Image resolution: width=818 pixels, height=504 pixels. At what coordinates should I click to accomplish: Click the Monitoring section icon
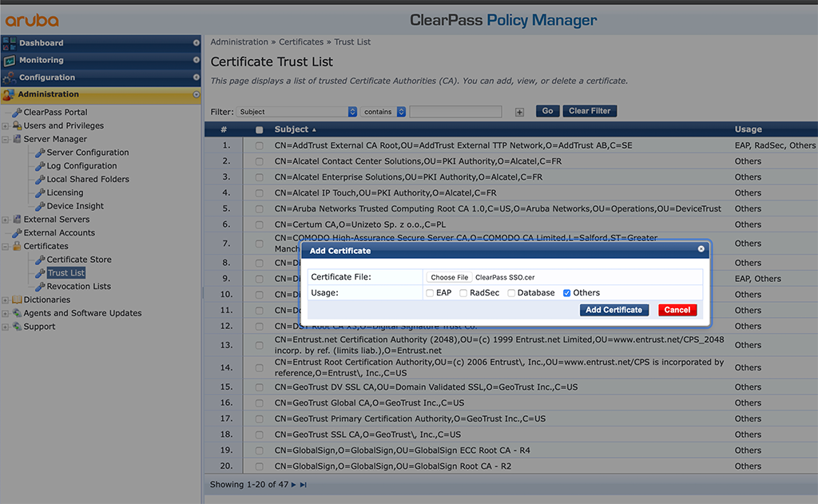click(x=9, y=61)
